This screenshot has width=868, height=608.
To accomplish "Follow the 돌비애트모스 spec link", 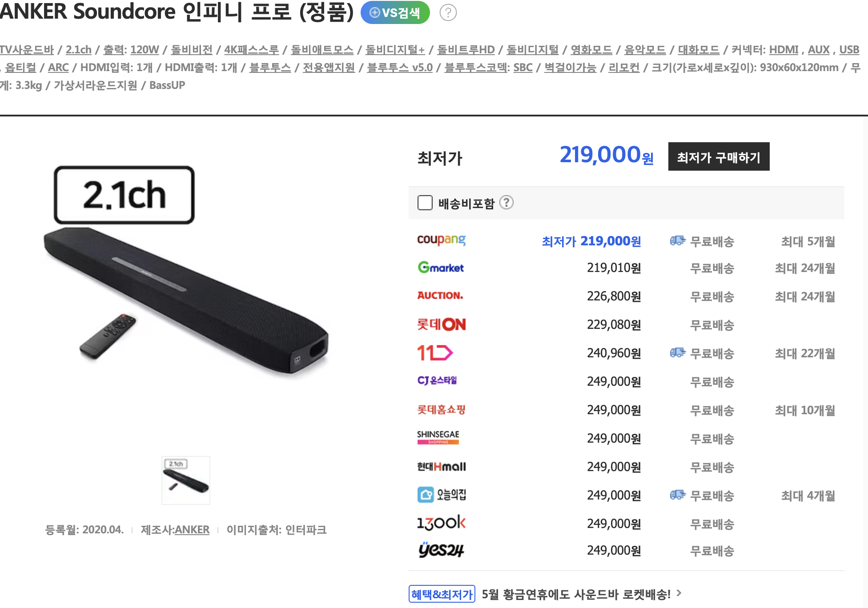I will (x=322, y=50).
